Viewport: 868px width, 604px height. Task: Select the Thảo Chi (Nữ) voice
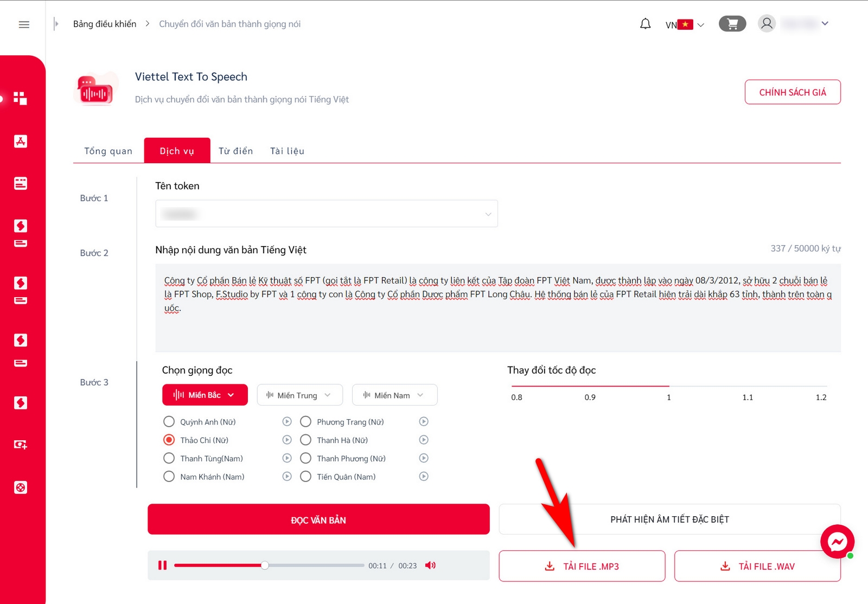[169, 440]
